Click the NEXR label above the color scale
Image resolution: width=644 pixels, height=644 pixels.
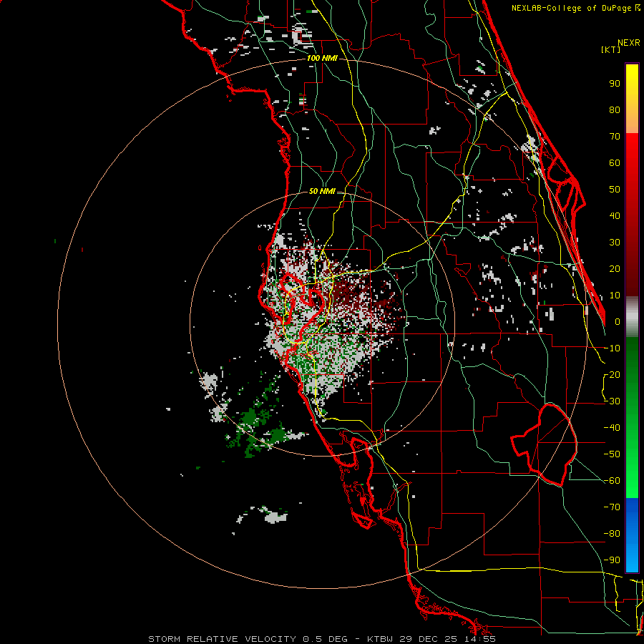click(x=628, y=43)
